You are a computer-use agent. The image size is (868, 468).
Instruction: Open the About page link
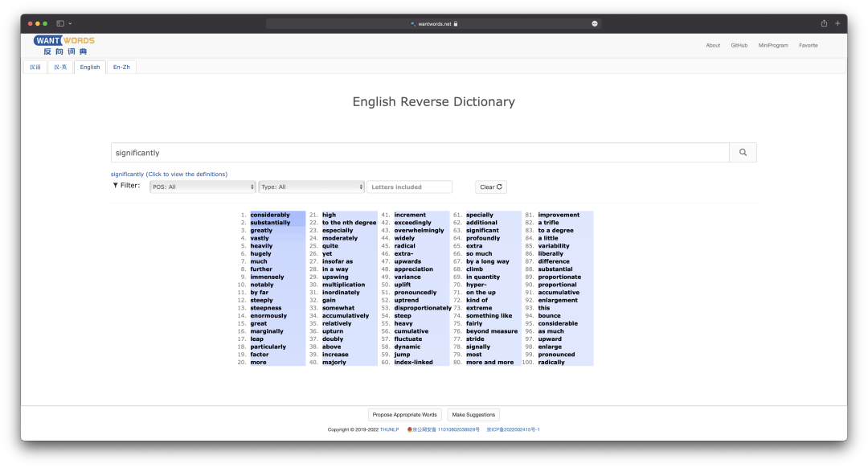(x=713, y=45)
